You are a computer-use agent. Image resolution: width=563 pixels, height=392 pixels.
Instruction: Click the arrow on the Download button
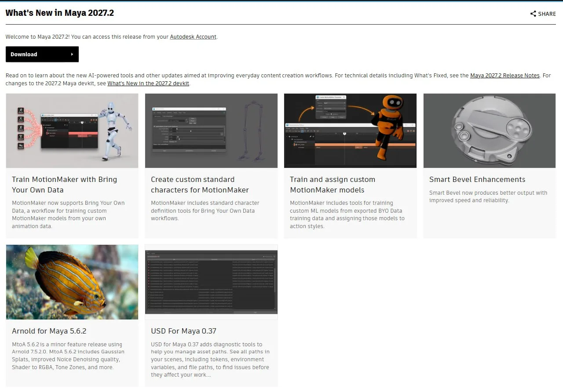(x=72, y=54)
